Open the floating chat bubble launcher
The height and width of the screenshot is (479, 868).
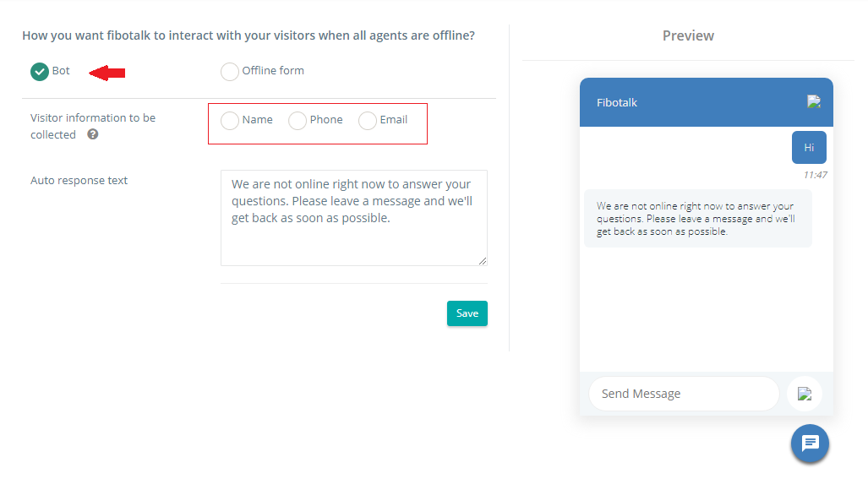[x=810, y=443]
